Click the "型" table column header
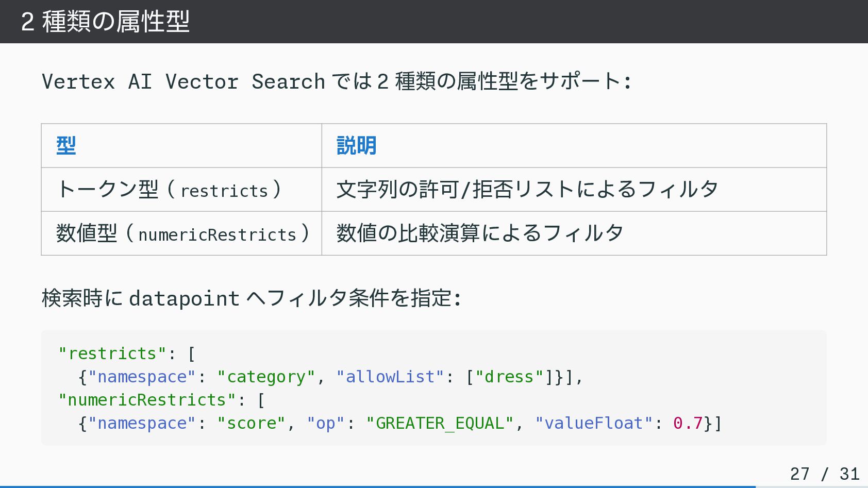Image resolution: width=868 pixels, height=488 pixels. [66, 146]
